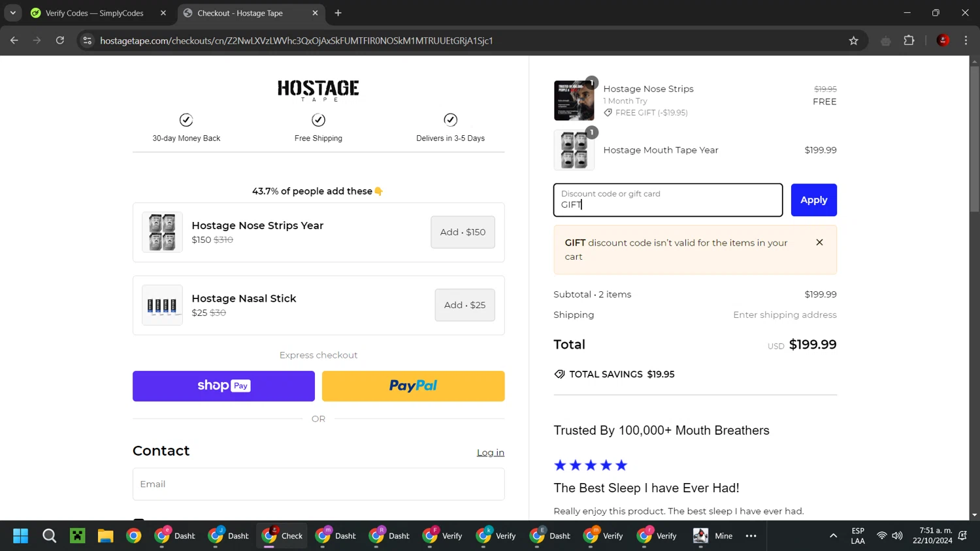Select the 'Enter shipping address' text
This screenshot has width=980, height=551.
point(785,315)
